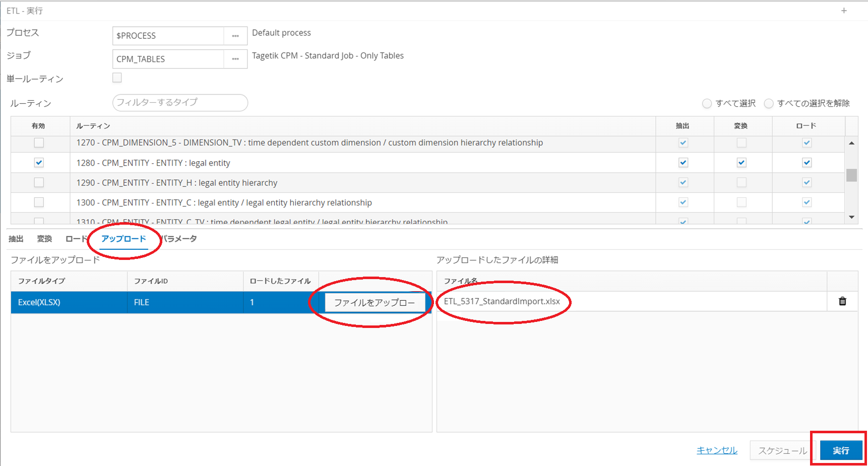
Task: Click the キャンセル link
Action: tap(716, 450)
